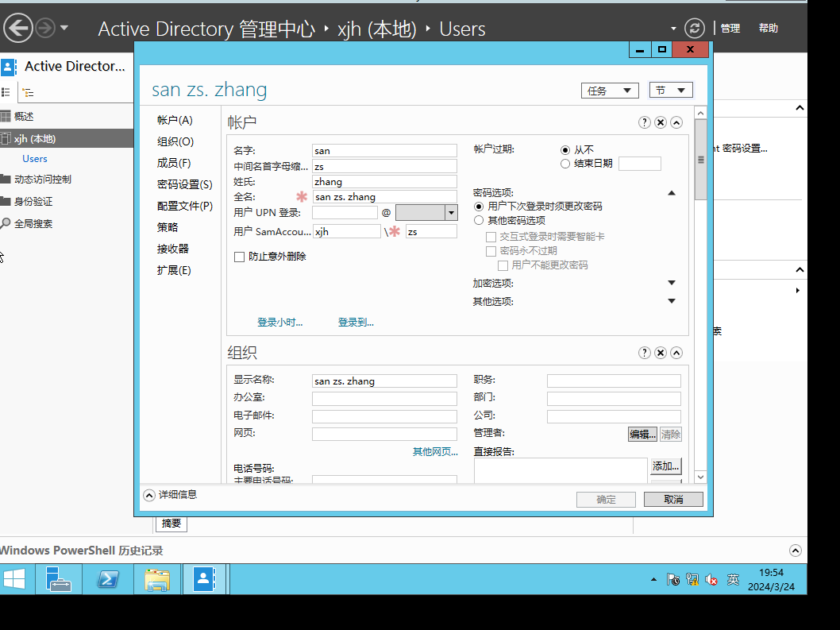Tick the 防止意外删除 checkbox
The image size is (840, 630).
pyautogui.click(x=240, y=257)
